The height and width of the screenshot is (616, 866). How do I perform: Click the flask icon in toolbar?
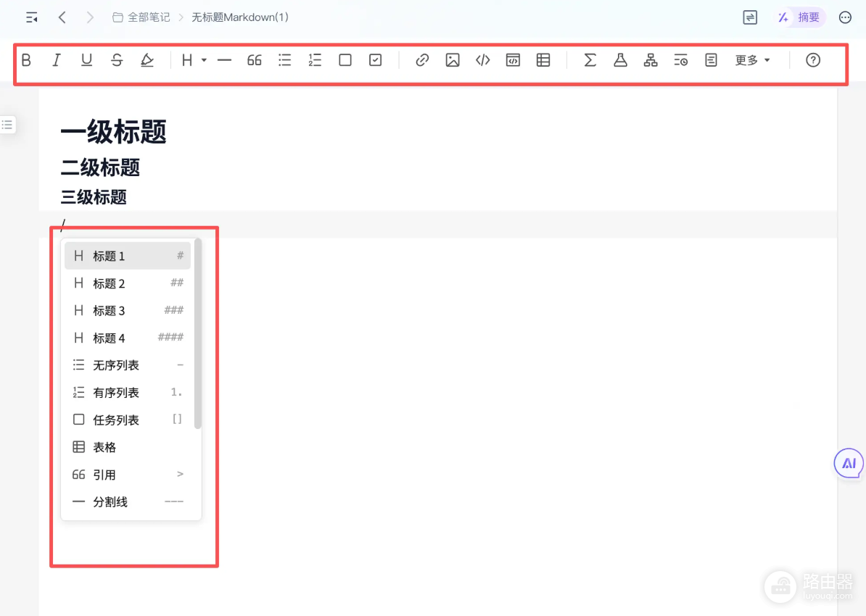click(620, 60)
